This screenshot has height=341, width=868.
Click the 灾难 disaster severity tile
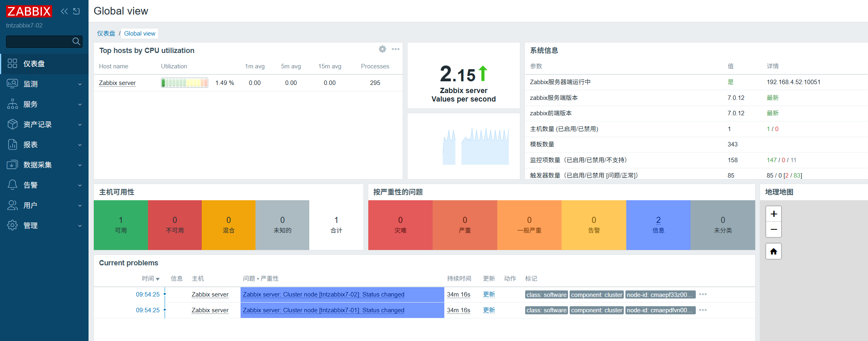pyautogui.click(x=400, y=225)
